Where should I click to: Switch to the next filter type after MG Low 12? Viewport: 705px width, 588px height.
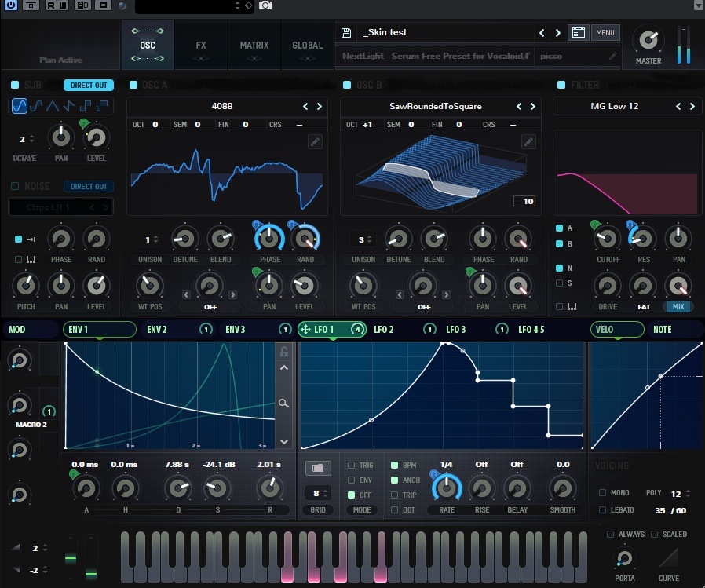pos(691,106)
